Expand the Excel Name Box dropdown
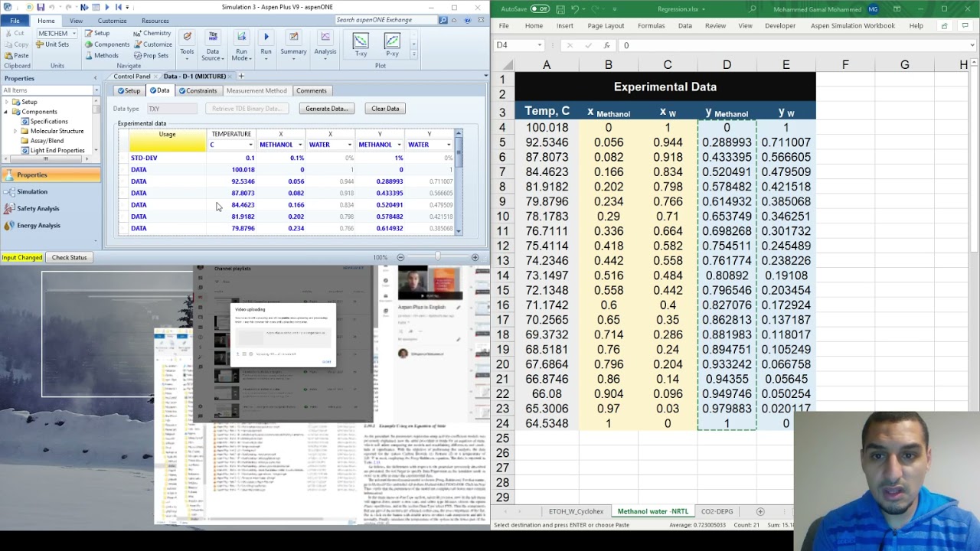This screenshot has height=551, width=980. pos(539,45)
